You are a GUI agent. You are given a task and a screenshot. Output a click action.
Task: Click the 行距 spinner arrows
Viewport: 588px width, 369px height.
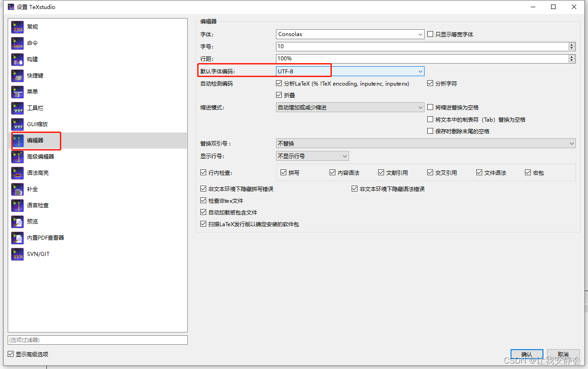coord(572,59)
